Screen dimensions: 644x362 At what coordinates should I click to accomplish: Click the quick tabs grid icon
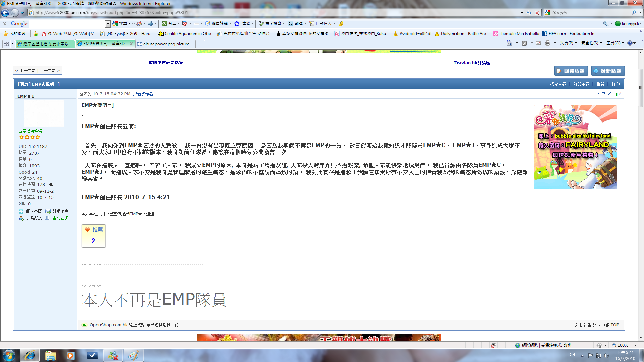(x=6, y=44)
